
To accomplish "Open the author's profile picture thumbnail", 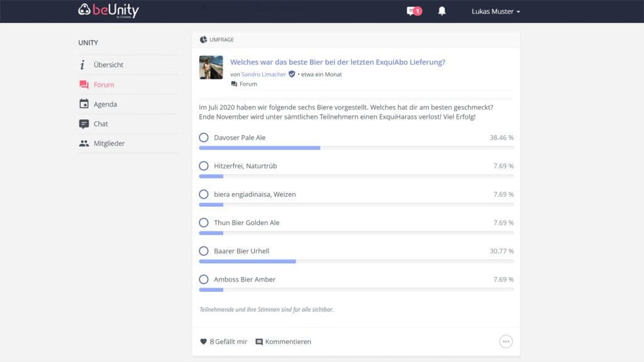I will coord(211,67).
